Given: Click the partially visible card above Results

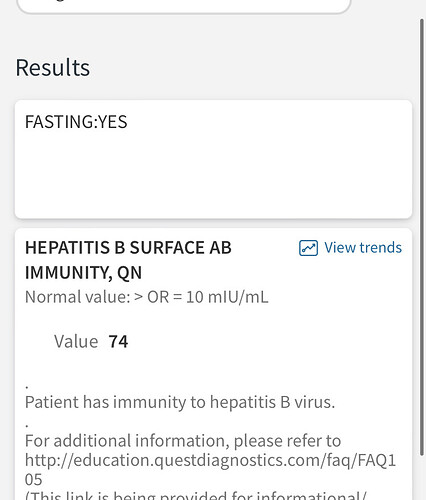Looking at the screenshot, I should pos(184,6).
